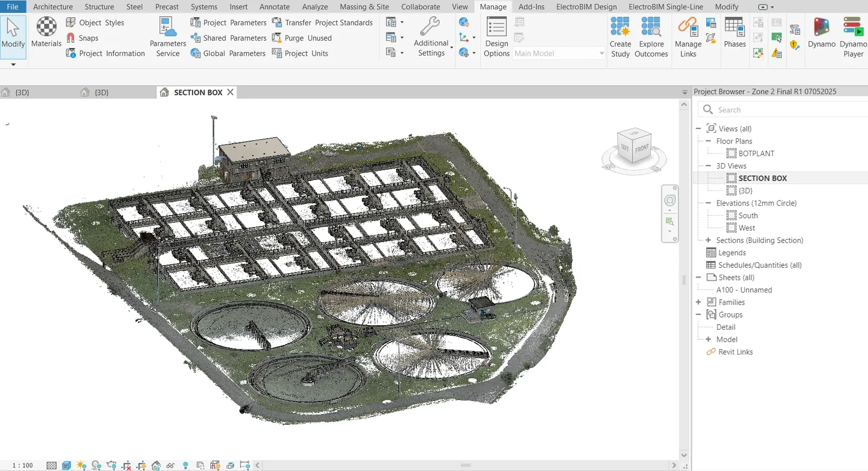Open Project Information dialog
Viewport: 868px width, 471px height.
[x=105, y=53]
